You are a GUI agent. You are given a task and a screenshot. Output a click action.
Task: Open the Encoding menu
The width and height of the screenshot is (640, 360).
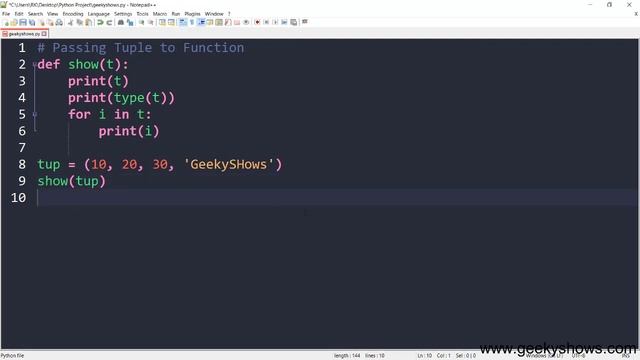click(x=73, y=14)
